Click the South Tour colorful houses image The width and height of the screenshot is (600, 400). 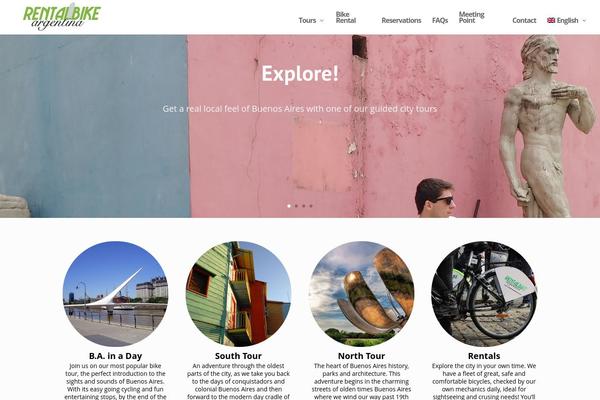tap(238, 294)
